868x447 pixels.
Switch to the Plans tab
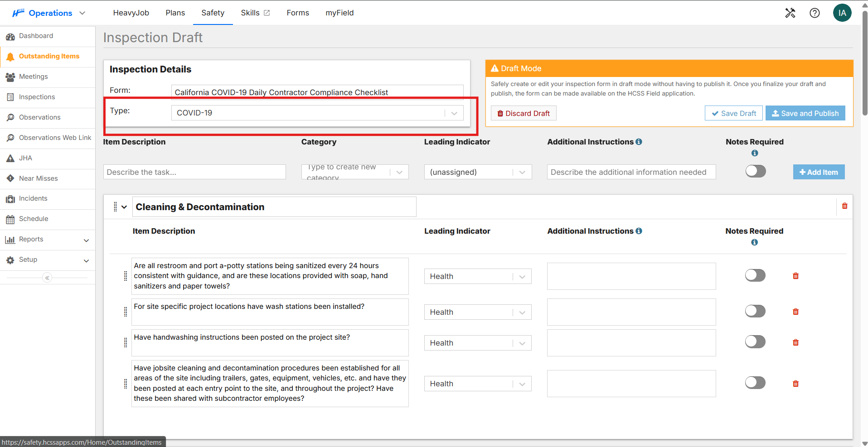click(175, 13)
